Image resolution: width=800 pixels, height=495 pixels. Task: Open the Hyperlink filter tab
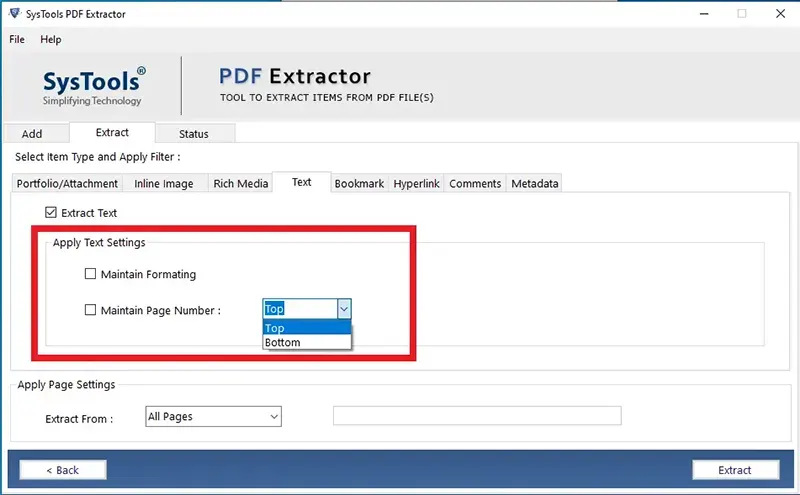pyautogui.click(x=416, y=184)
